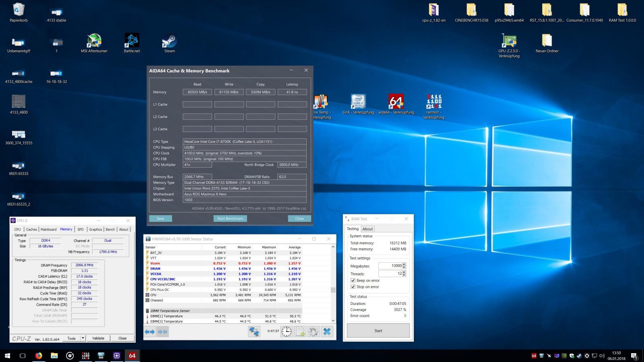Viewport: 644px width, 362px height.
Task: Open HWiNFO sensor settings gear
Action: pos(313,331)
